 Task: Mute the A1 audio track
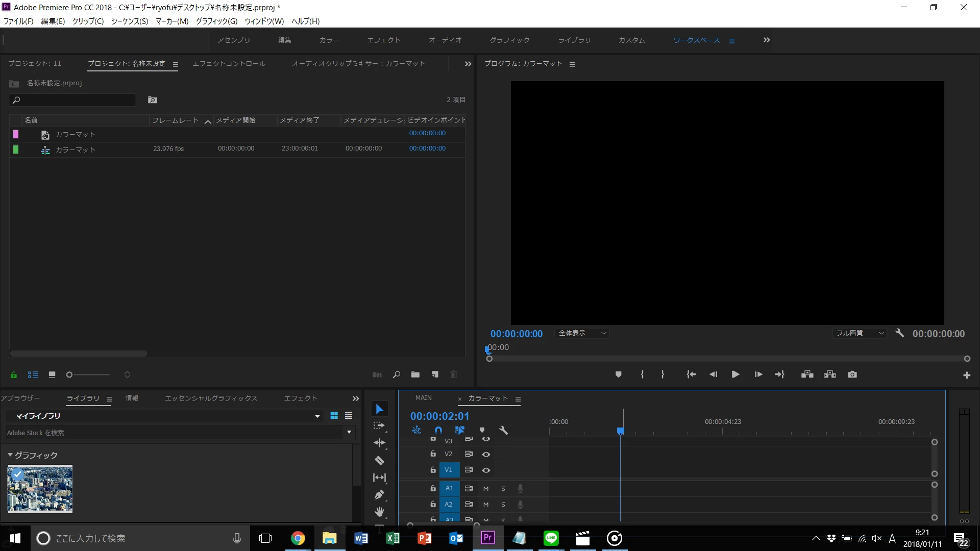coord(486,489)
